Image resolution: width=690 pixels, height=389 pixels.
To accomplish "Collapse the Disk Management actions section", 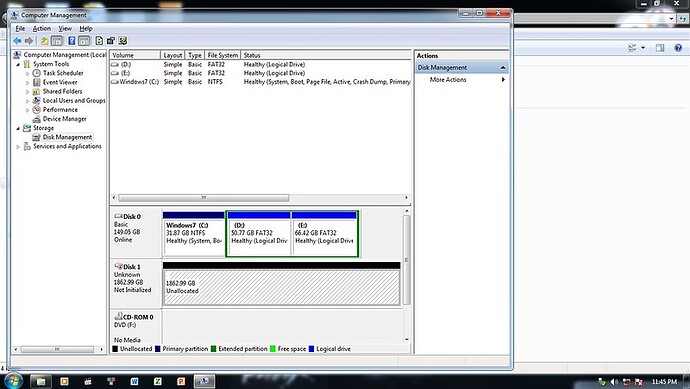I will [503, 68].
